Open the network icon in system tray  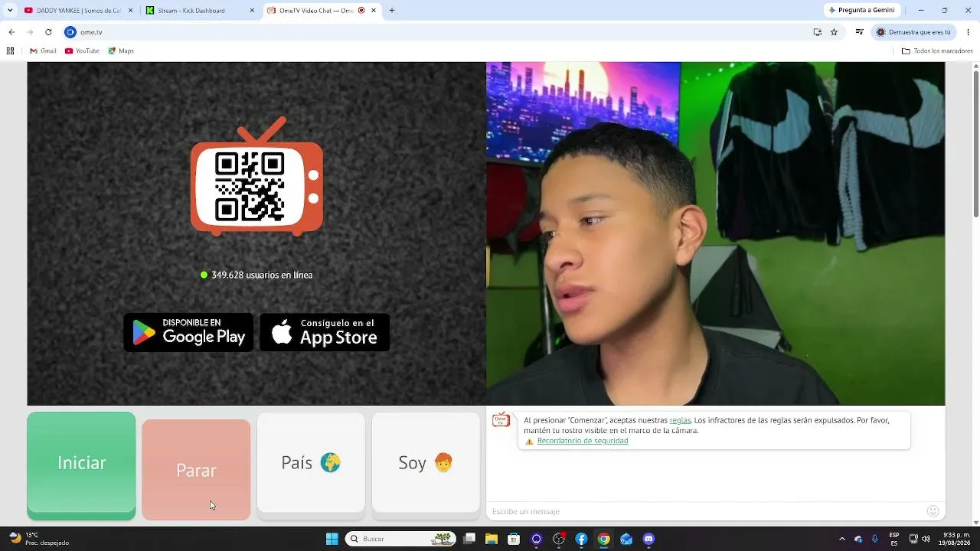coord(913,539)
